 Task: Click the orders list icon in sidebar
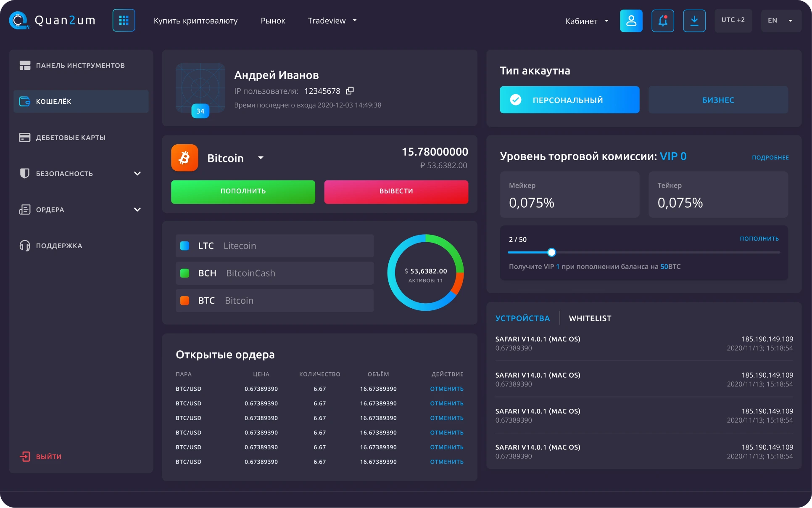[25, 209]
